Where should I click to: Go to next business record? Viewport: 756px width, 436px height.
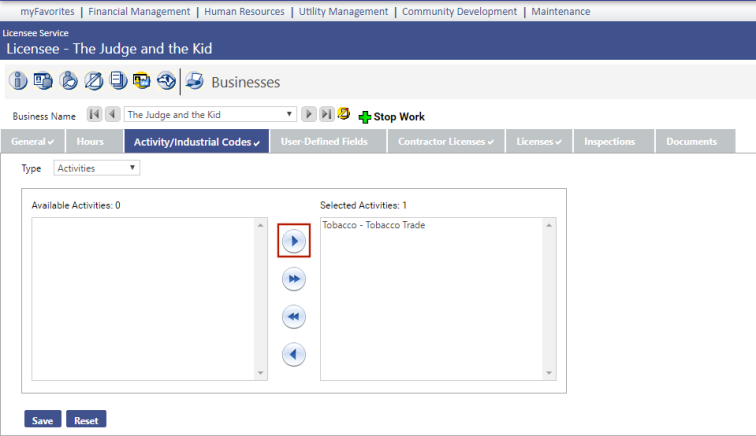pyautogui.click(x=309, y=115)
